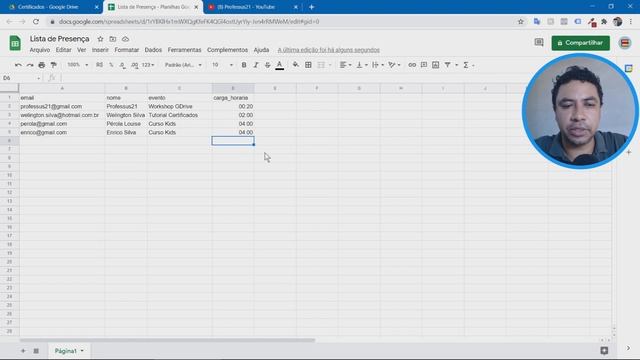Open the Arquivo menu
Image resolution: width=640 pixels, height=360 pixels.
40,50
